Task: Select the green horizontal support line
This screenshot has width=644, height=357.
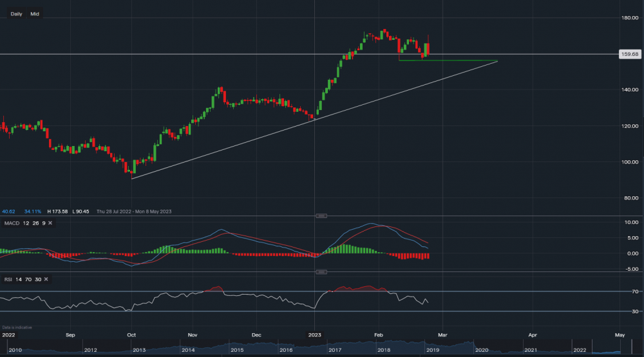Action: [451, 60]
